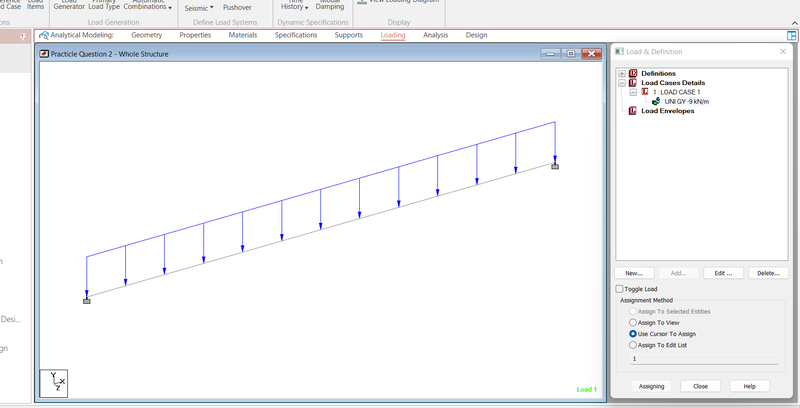Image resolution: width=800 pixels, height=408 pixels.
Task: Switch to the Materials workflow tab
Action: click(x=243, y=35)
